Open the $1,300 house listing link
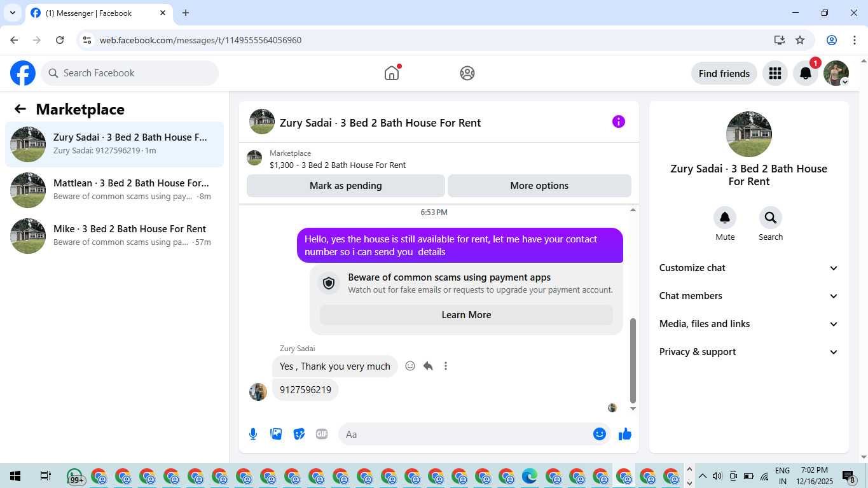This screenshot has height=488, width=868. click(x=338, y=165)
